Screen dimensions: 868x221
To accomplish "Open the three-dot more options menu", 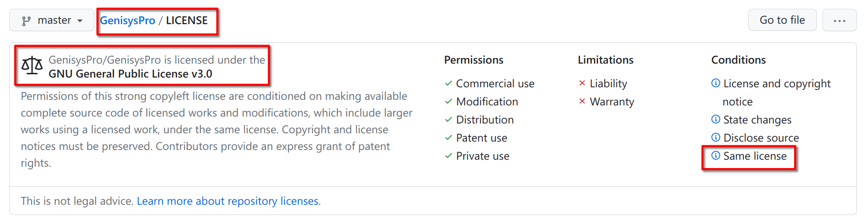I will [839, 20].
